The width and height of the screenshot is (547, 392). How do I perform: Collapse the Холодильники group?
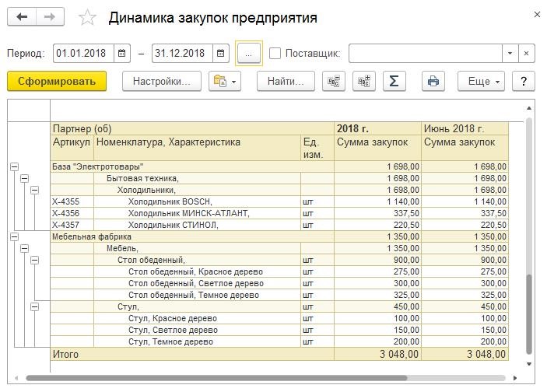pyautogui.click(x=34, y=190)
